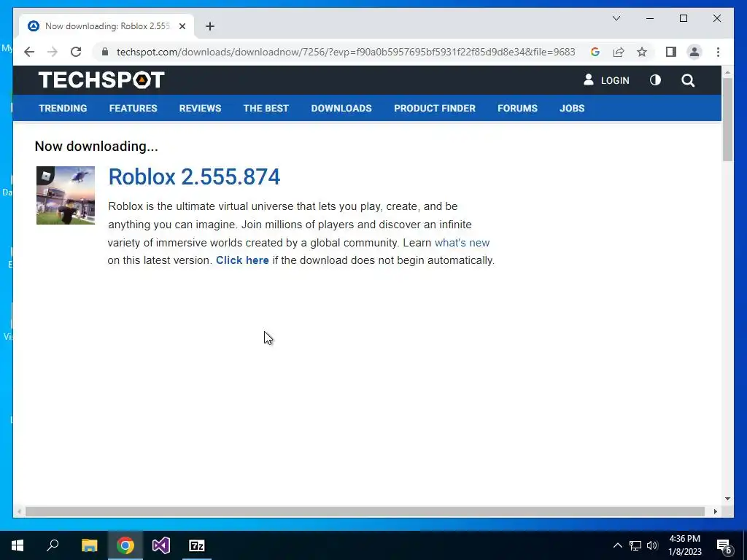Share this page using the share icon
The height and width of the screenshot is (560, 747).
(619, 52)
